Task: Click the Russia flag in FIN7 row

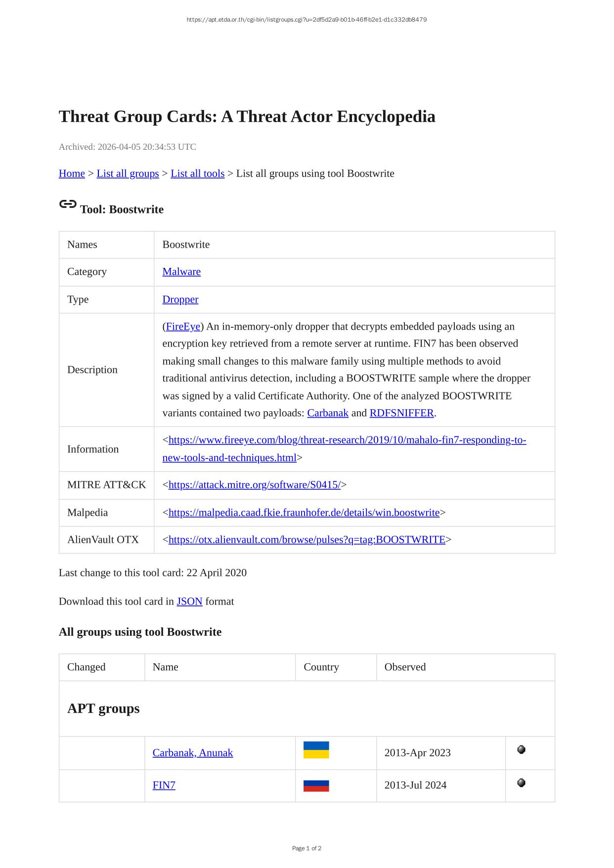Action: point(316,785)
